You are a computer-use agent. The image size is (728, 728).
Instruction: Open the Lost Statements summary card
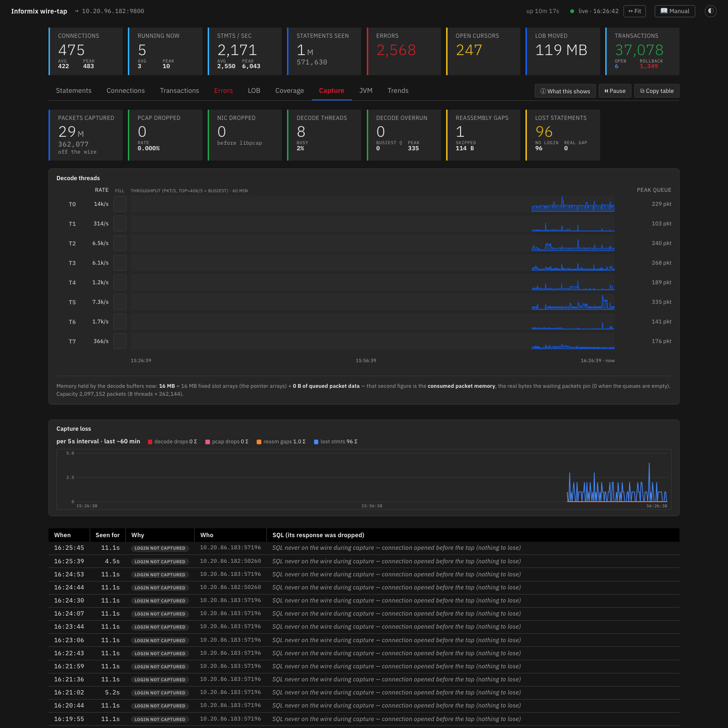click(562, 135)
